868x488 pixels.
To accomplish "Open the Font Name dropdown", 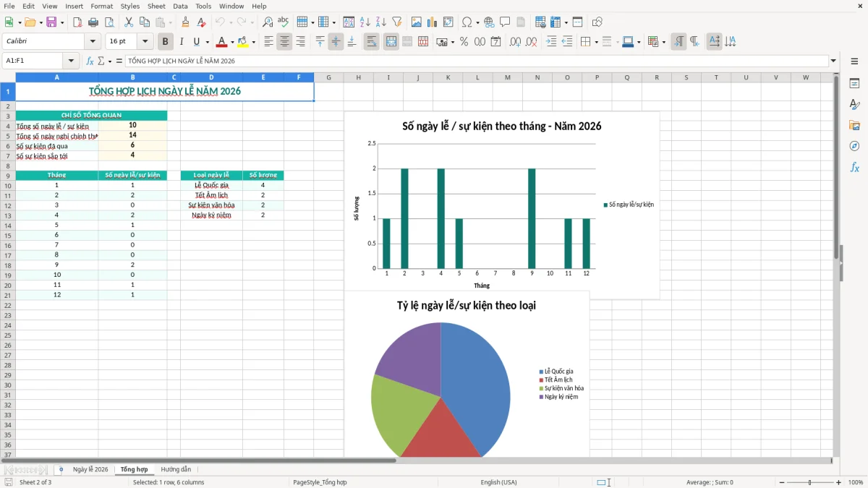I will click(93, 42).
